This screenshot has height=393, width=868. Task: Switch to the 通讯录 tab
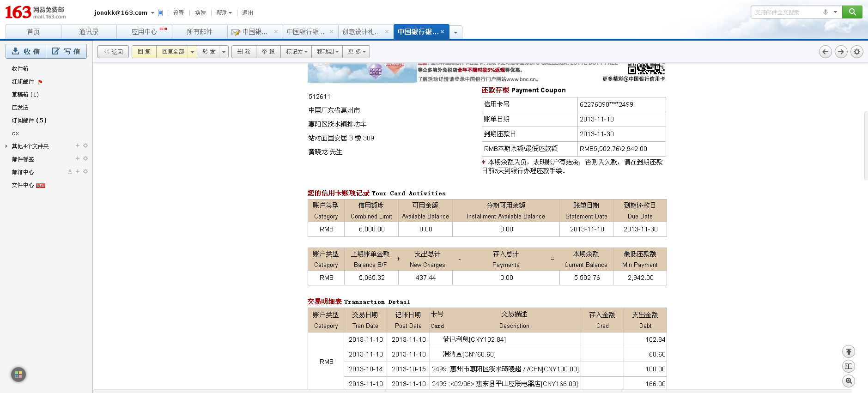pos(89,32)
